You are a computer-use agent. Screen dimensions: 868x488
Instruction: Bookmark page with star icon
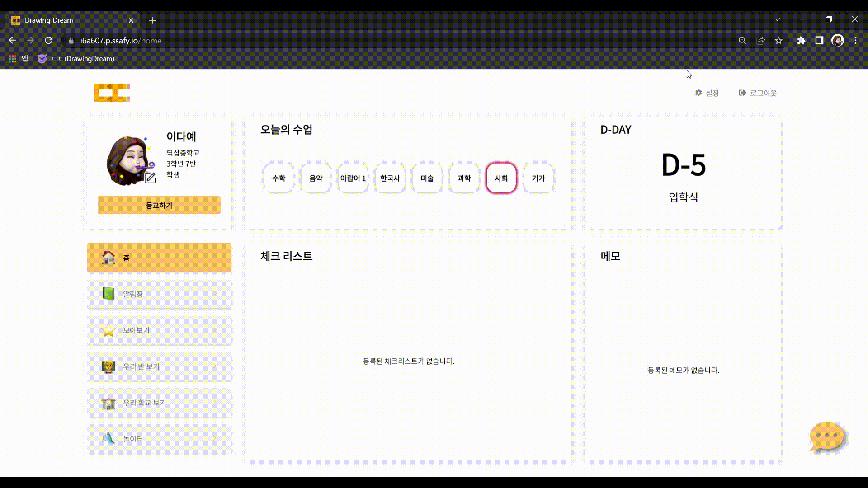pos(778,41)
